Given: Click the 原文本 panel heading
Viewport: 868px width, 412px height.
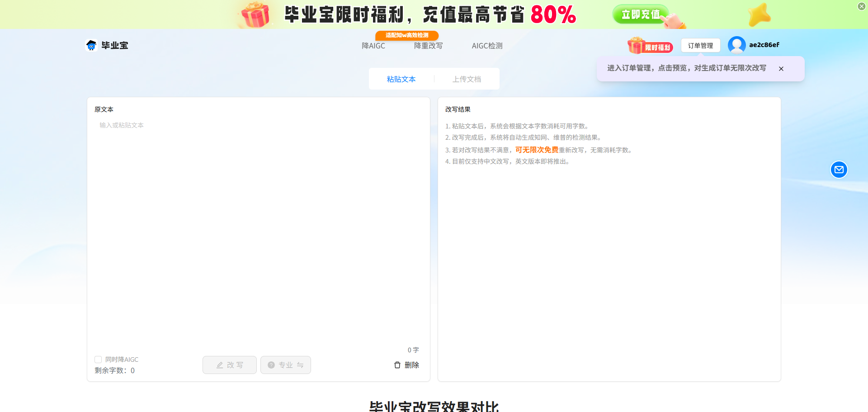Looking at the screenshot, I should 104,109.
